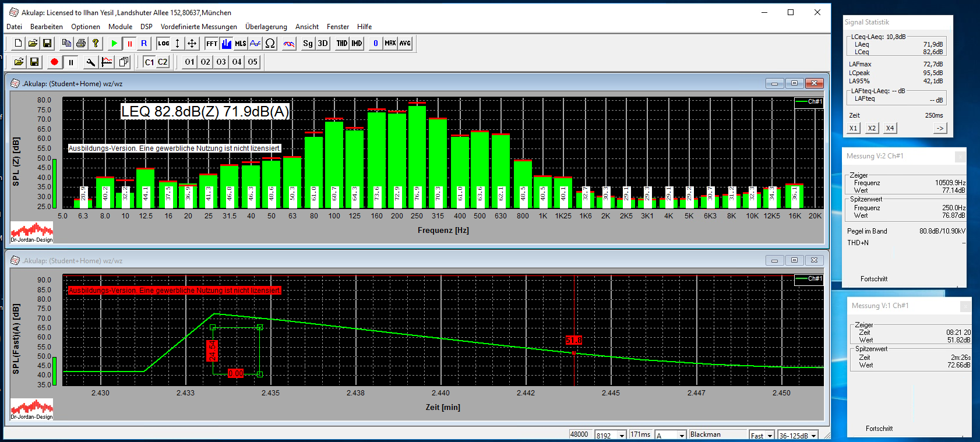
Task: Click the red record button
Action: [54, 62]
